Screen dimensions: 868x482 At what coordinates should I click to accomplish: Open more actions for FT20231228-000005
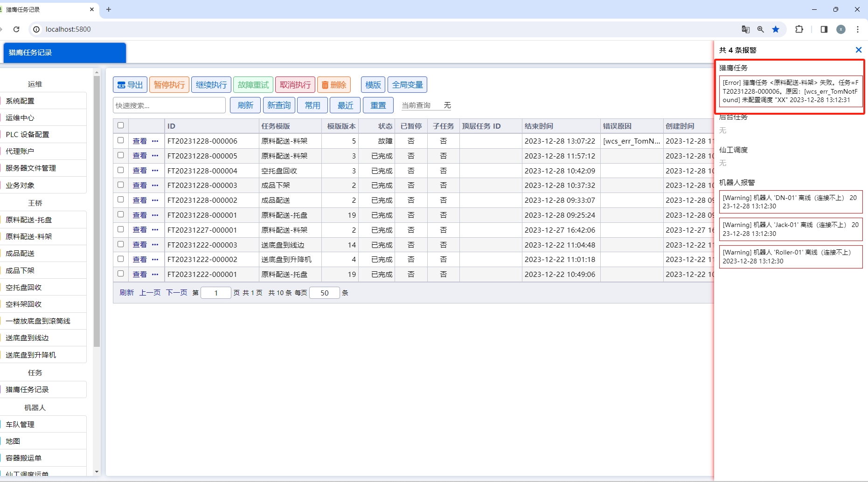point(155,156)
